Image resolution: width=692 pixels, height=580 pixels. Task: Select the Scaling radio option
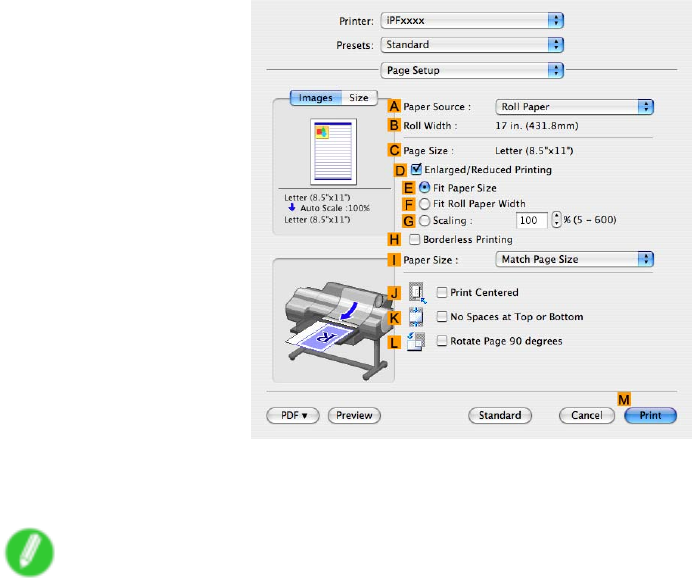tap(424, 220)
